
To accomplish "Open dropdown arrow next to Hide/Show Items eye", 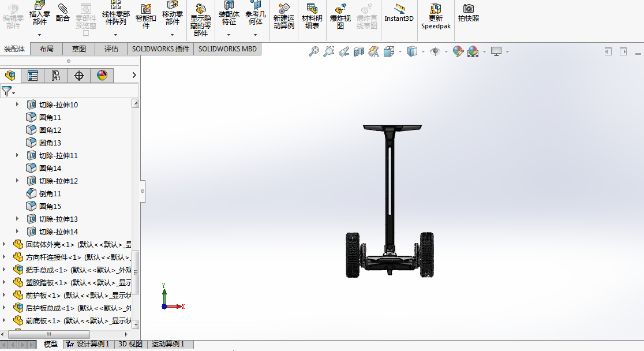I will point(446,52).
